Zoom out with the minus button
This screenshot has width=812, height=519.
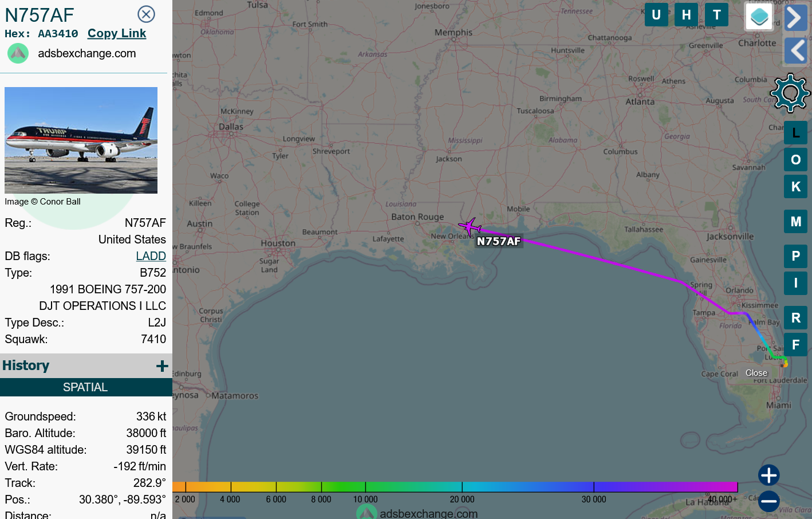[x=768, y=501]
